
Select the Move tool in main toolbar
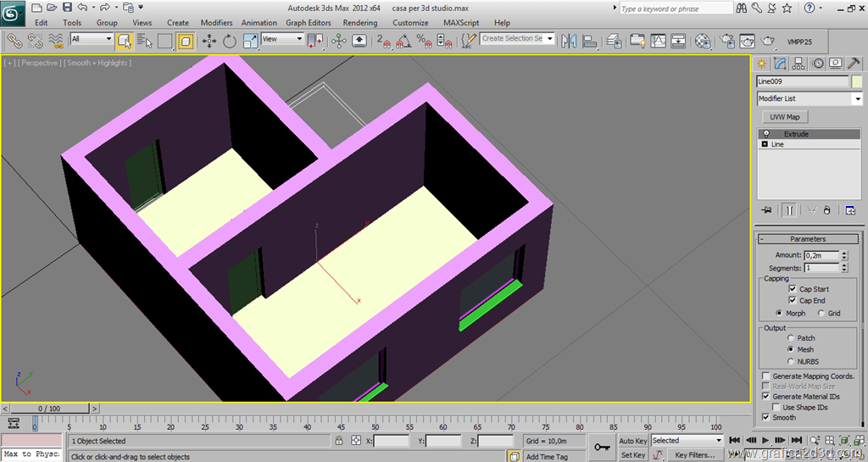pos(209,40)
